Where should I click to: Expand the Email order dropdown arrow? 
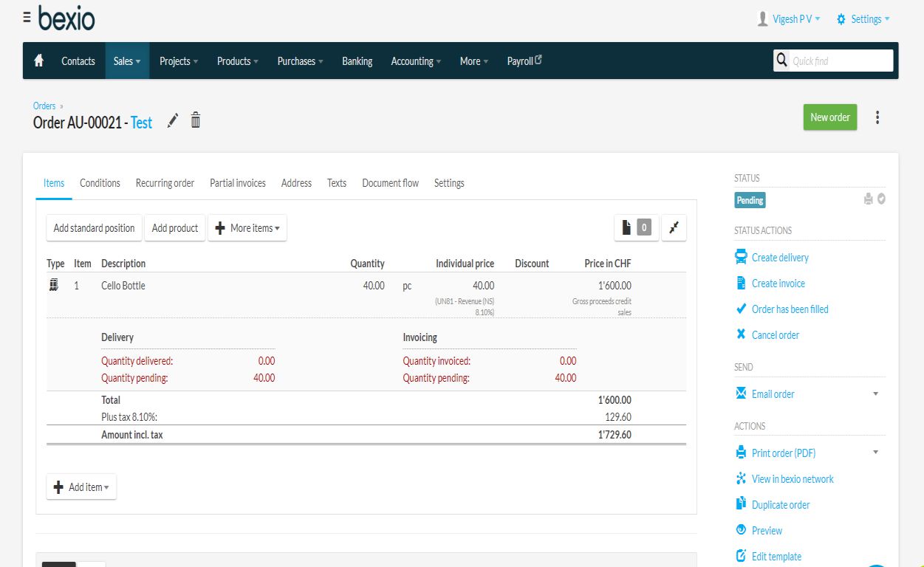[x=876, y=394]
